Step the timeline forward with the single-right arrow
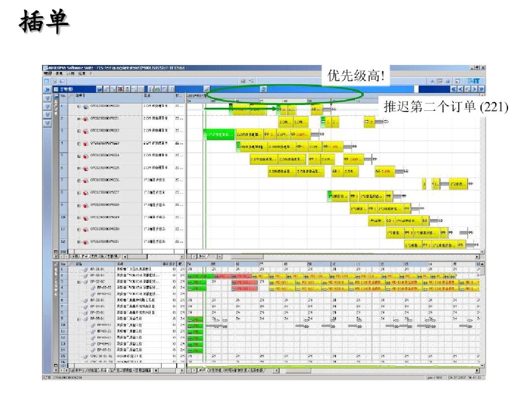 [474, 89]
